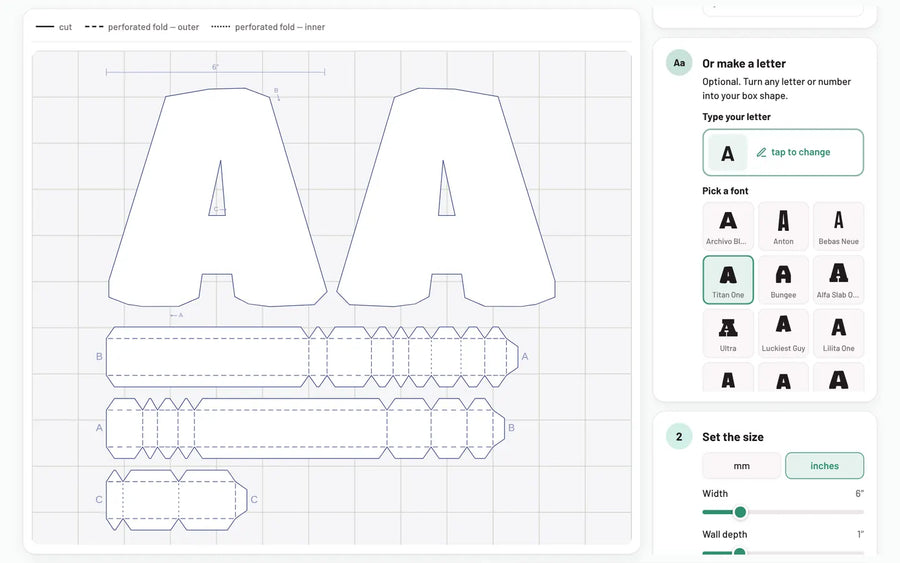Switch units to inches
The height and width of the screenshot is (563, 900).
[x=824, y=465]
